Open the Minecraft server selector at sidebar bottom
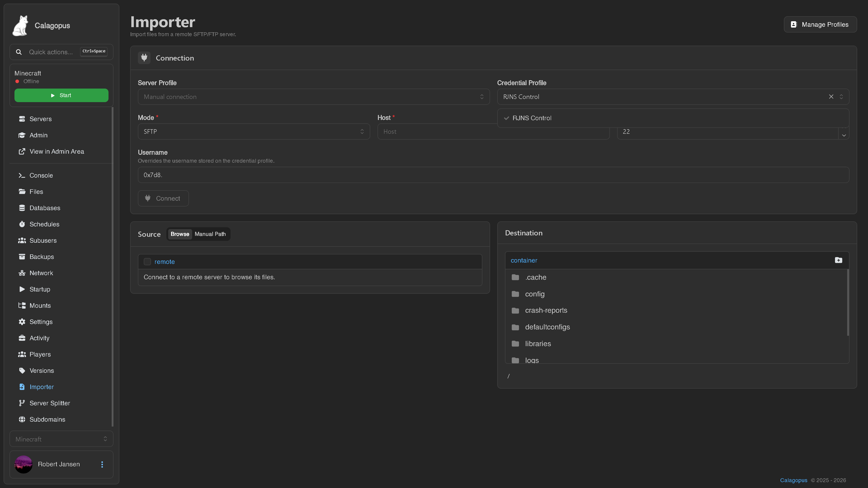Viewport: 868px width, 488px height. (61, 439)
